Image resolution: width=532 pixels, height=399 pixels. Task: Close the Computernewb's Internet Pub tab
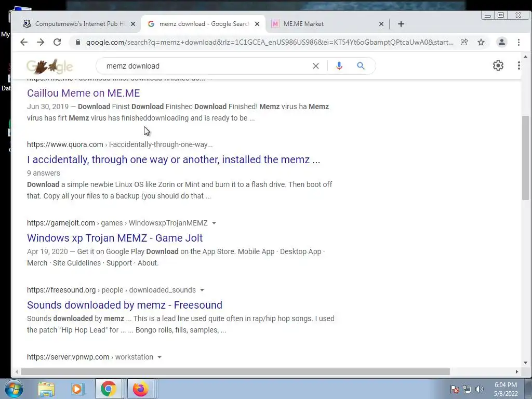pos(133,24)
